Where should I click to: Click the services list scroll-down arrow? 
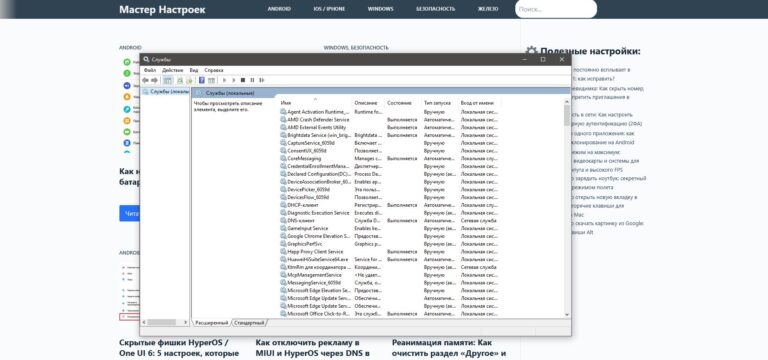567,314
